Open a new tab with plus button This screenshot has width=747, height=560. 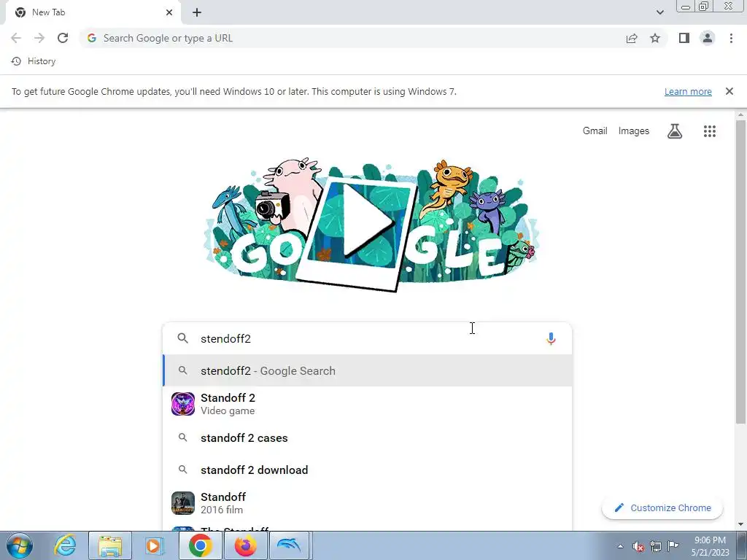[x=197, y=12]
